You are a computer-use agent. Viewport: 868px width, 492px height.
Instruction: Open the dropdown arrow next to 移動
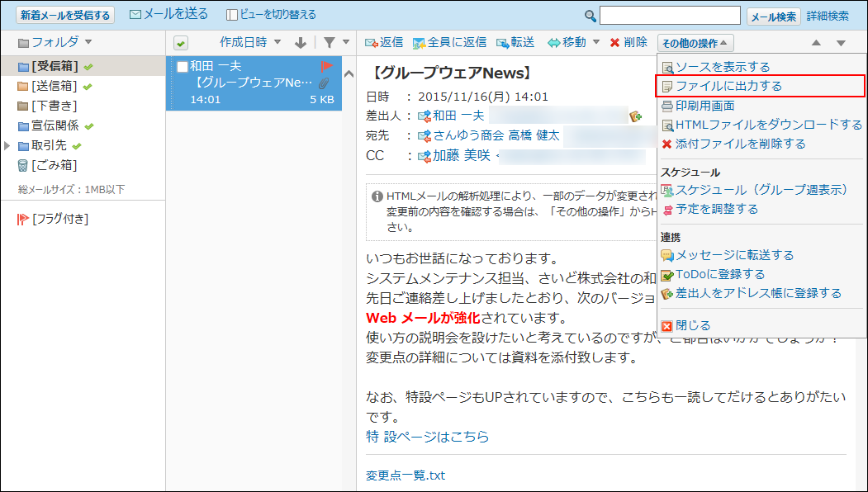click(596, 42)
